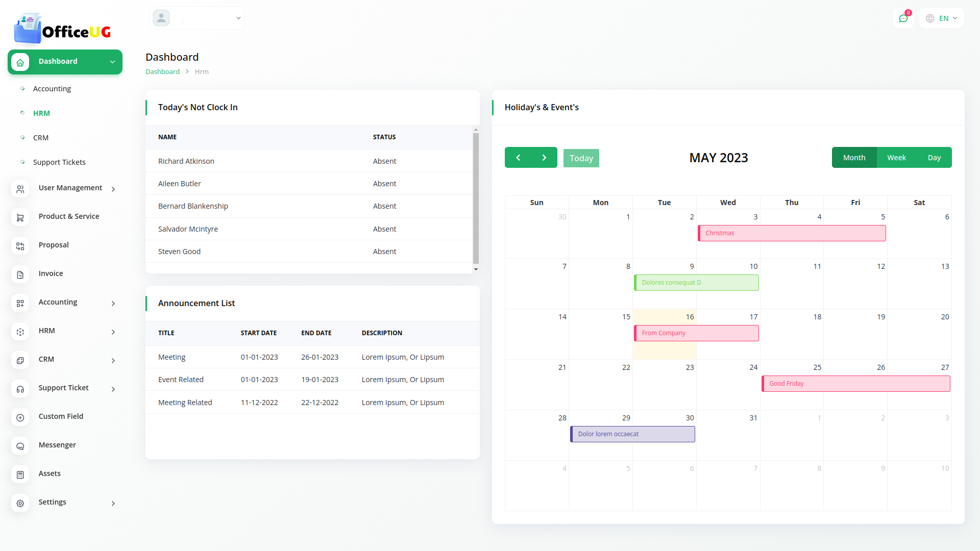Click the Invoice document icon

pyautogui.click(x=20, y=275)
